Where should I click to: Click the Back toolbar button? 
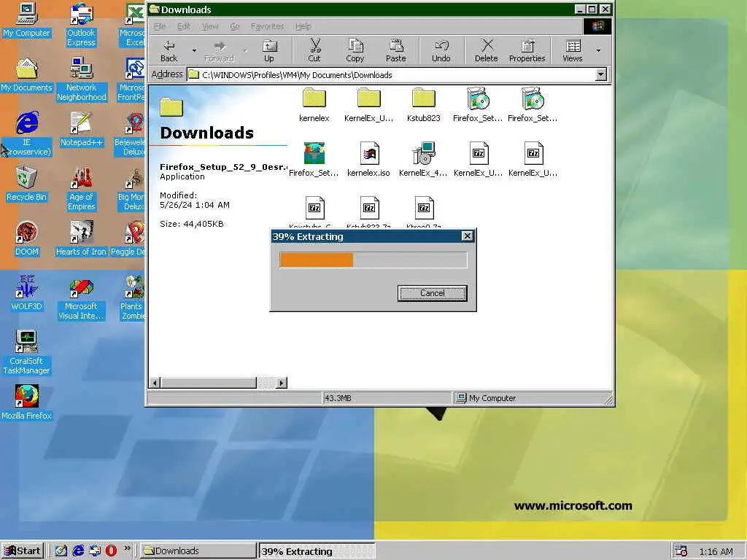169,50
